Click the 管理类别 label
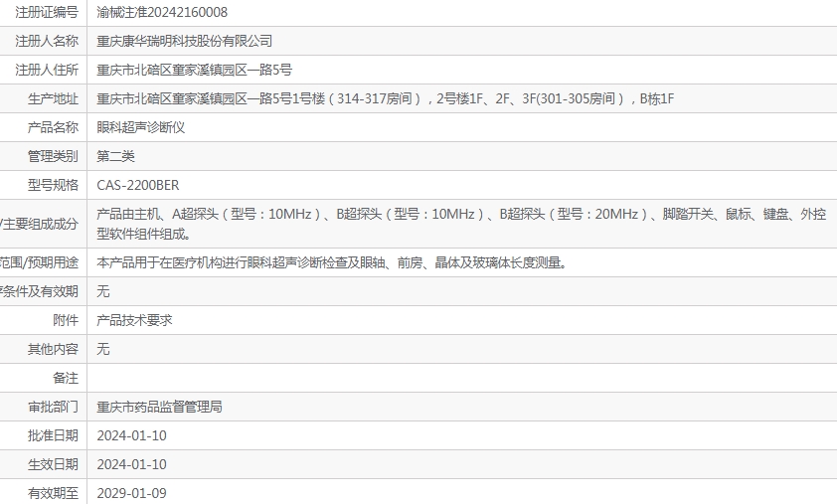 (53, 156)
